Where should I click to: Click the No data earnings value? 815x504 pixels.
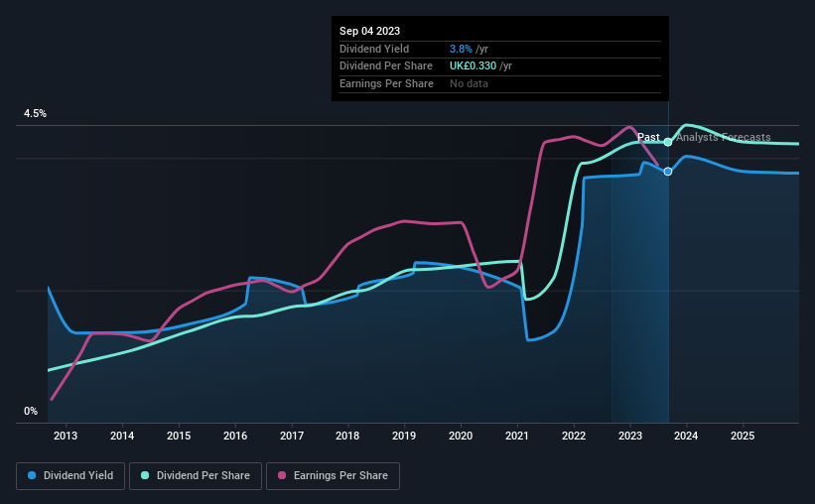[469, 83]
